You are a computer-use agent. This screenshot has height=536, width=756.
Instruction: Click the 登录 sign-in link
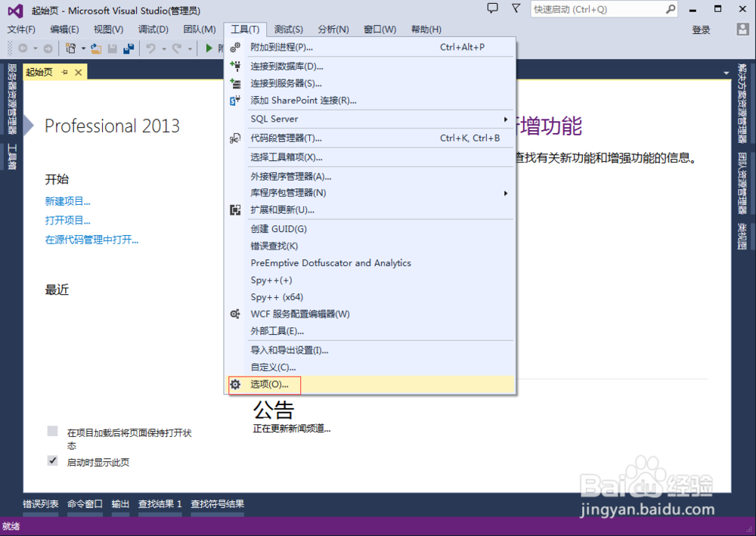(x=701, y=30)
